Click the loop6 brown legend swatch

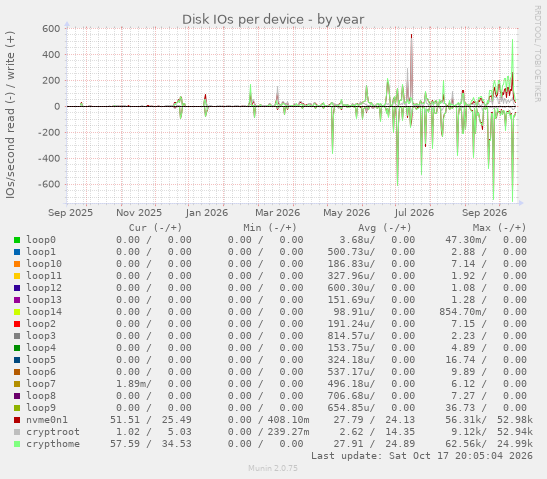[17, 372]
